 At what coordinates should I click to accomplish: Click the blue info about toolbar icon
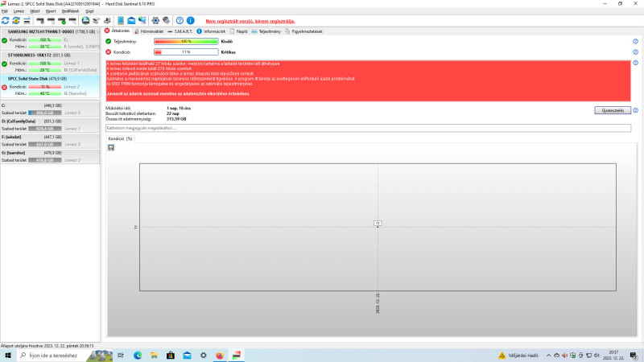point(191,21)
